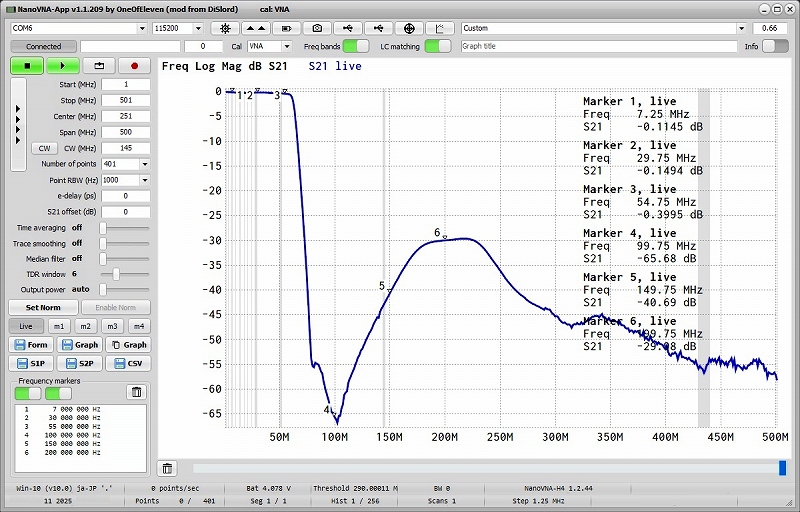The height and width of the screenshot is (512, 800).
Task: Delete frequency markers with trash icon
Action: pyautogui.click(x=137, y=392)
